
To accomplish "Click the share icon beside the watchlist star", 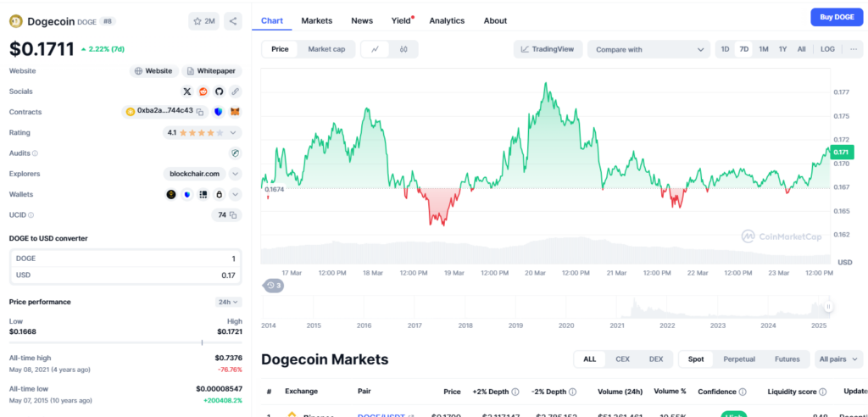I will [x=233, y=21].
